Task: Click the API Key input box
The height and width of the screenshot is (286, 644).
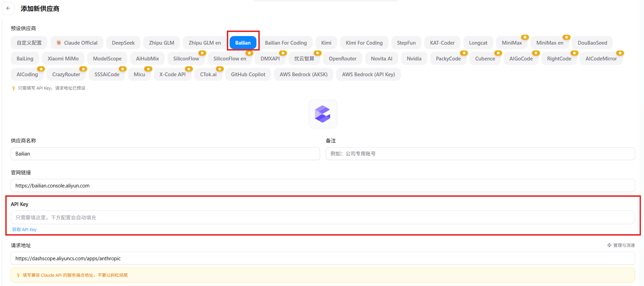Action: click(x=323, y=217)
